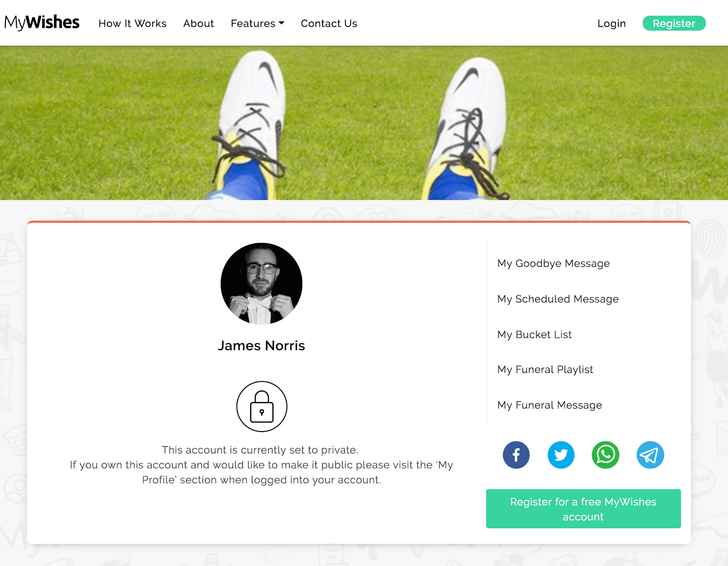Open My Funeral Playlist
The height and width of the screenshot is (566, 728).
click(x=545, y=369)
